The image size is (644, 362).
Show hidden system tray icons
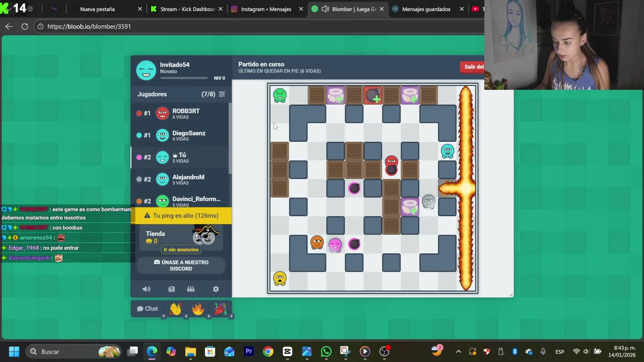[458, 351]
